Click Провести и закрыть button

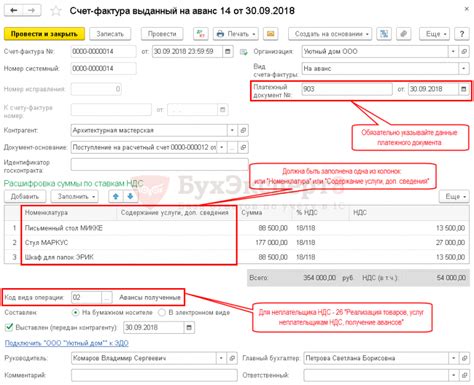coord(44,34)
